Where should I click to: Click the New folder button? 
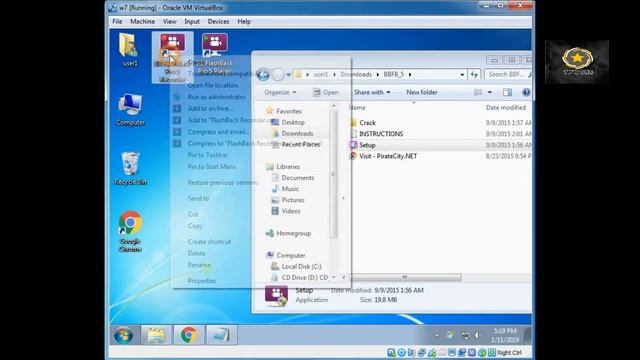422,92
